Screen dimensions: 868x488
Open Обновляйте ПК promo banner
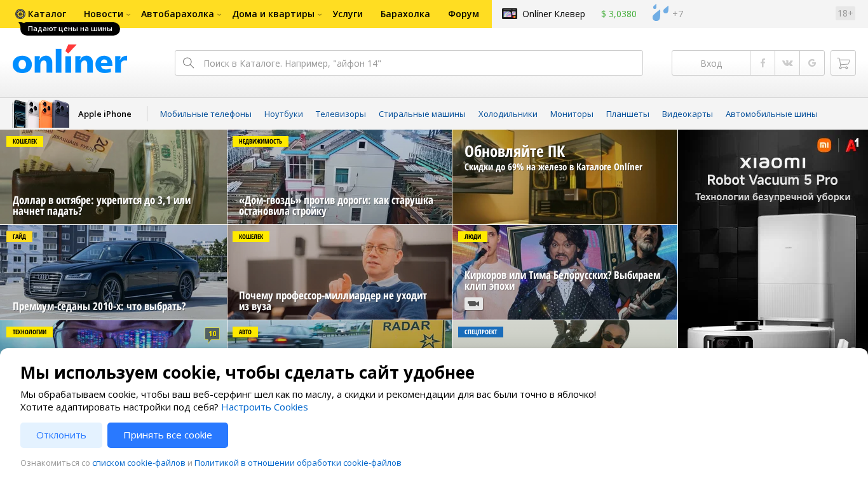(565, 177)
